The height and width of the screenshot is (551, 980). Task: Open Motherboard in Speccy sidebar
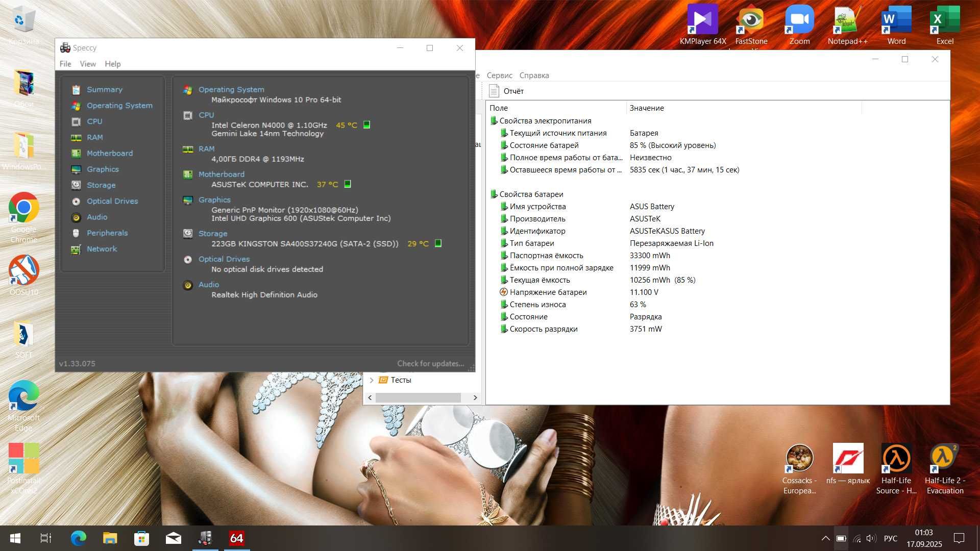pos(110,153)
